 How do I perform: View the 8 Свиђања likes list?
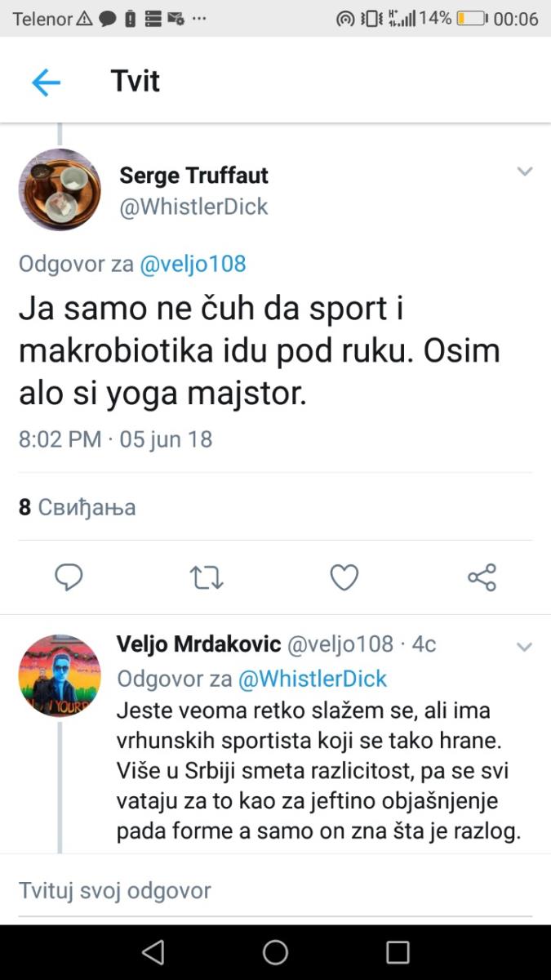(78, 507)
